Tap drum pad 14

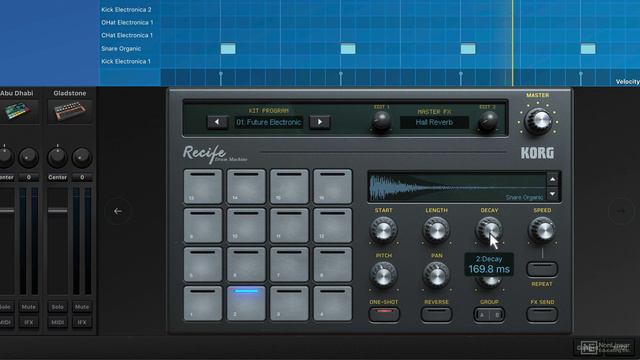pyautogui.click(x=246, y=187)
